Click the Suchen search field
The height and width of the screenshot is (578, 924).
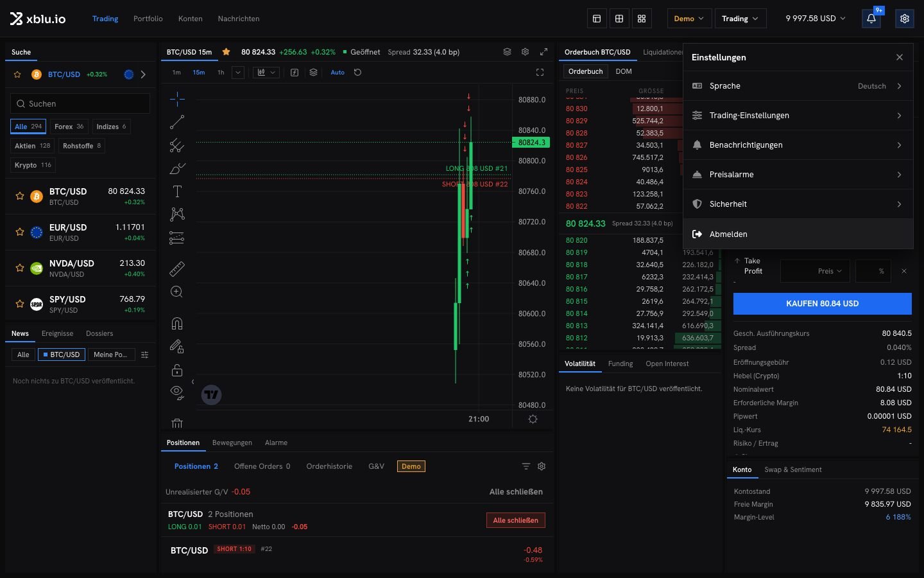pos(80,103)
